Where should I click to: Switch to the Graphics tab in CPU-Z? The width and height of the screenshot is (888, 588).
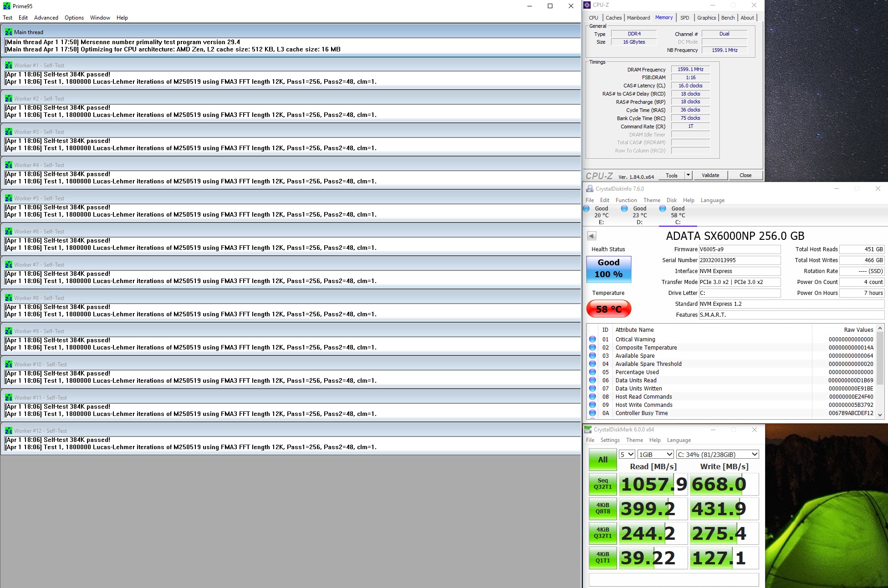pyautogui.click(x=706, y=18)
